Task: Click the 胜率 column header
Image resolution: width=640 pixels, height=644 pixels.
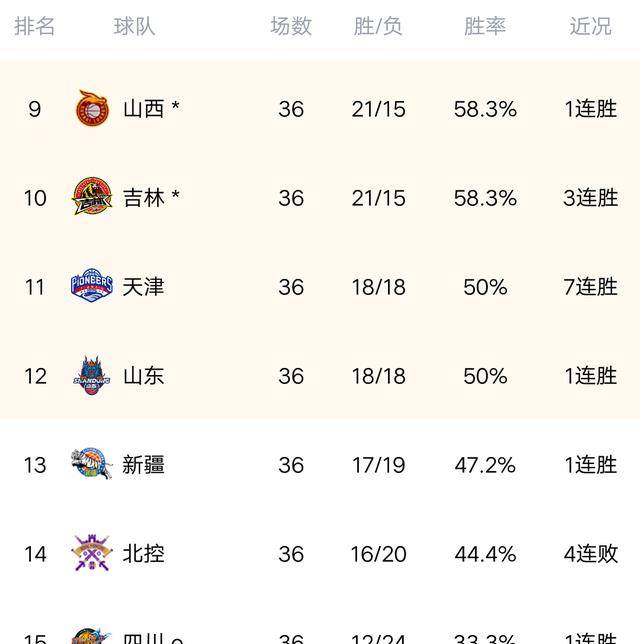Action: pyautogui.click(x=485, y=27)
